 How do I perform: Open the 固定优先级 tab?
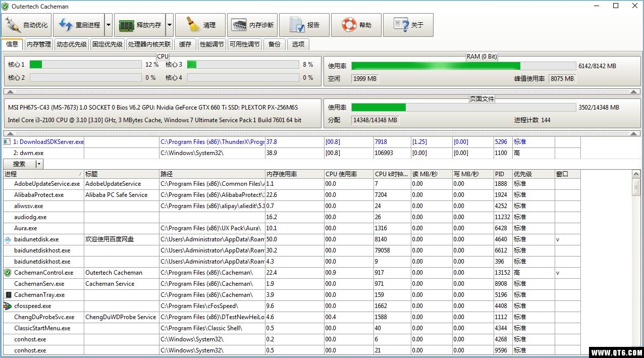click(x=108, y=44)
